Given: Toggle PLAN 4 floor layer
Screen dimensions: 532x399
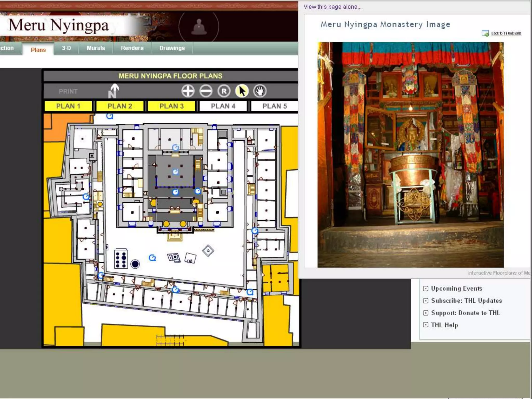Looking at the screenshot, I should (x=223, y=106).
